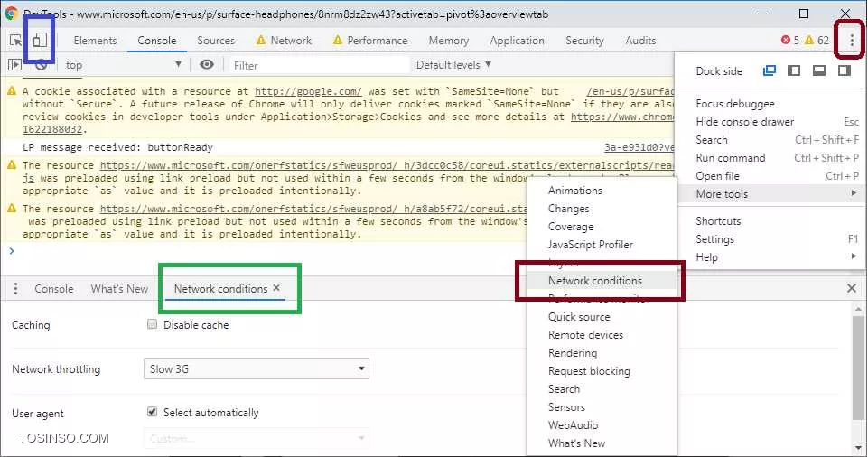Click the inspect element picker icon
Image resolution: width=868 pixels, height=457 pixels.
point(16,41)
